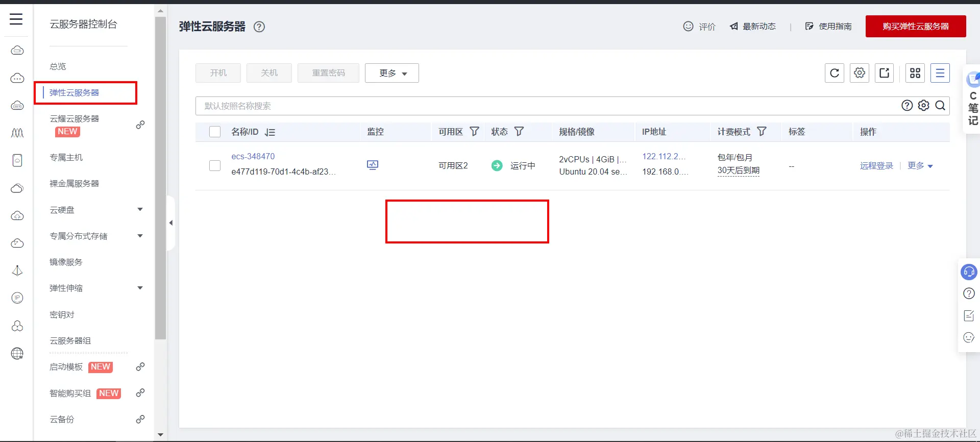Open 裸金属服务器 in sidebar
Image resolution: width=980 pixels, height=442 pixels.
(75, 183)
